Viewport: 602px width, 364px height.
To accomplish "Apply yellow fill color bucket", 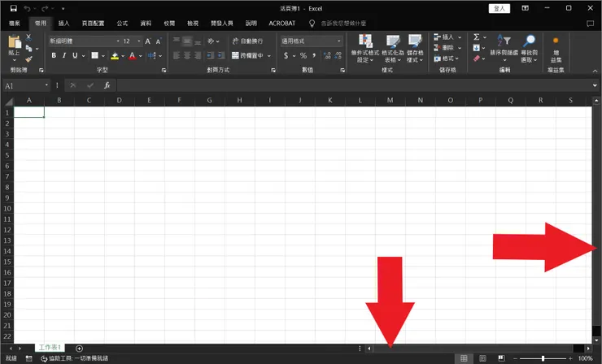I will click(115, 56).
